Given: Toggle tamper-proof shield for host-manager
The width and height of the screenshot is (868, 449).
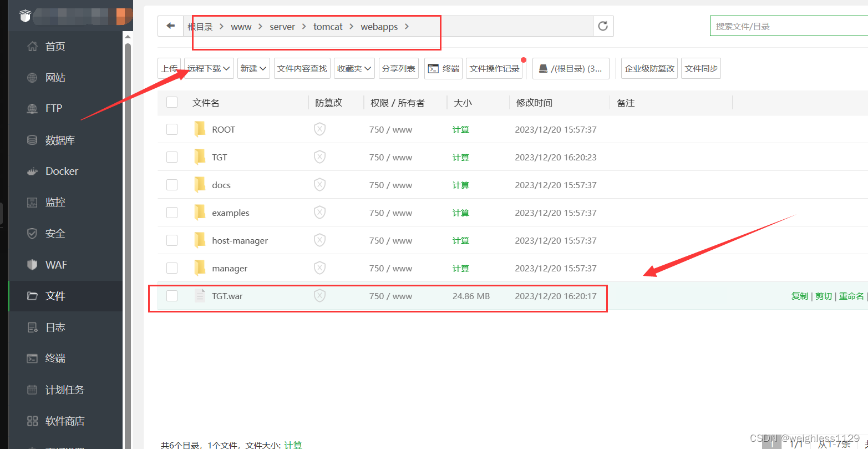Looking at the screenshot, I should (319, 240).
